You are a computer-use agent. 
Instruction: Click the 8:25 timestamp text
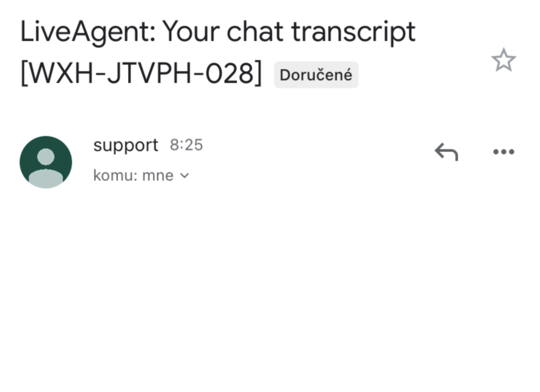coord(186,145)
